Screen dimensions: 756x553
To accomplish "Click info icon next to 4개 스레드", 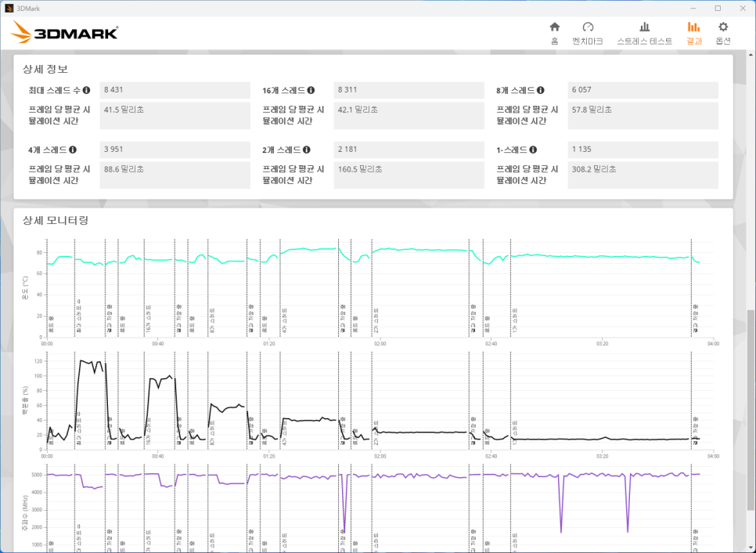I will [73, 150].
